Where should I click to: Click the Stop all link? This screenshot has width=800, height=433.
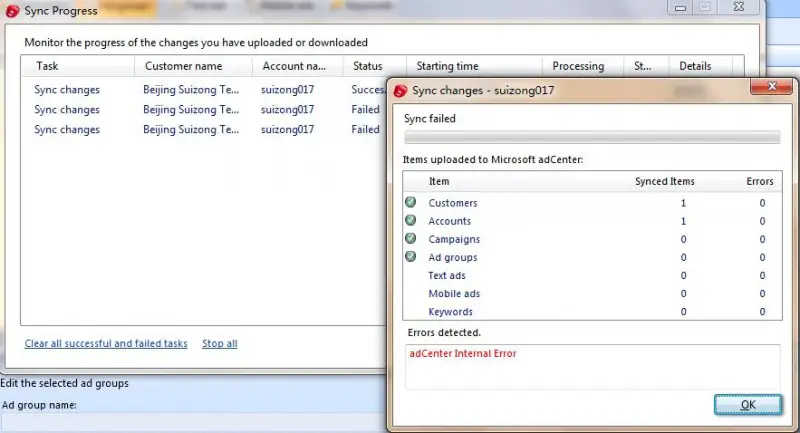pyautogui.click(x=220, y=343)
